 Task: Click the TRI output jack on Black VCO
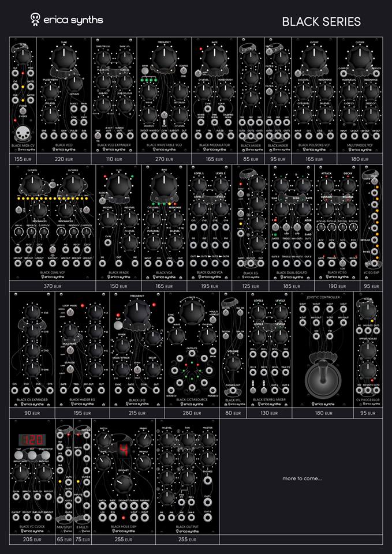pos(54,136)
